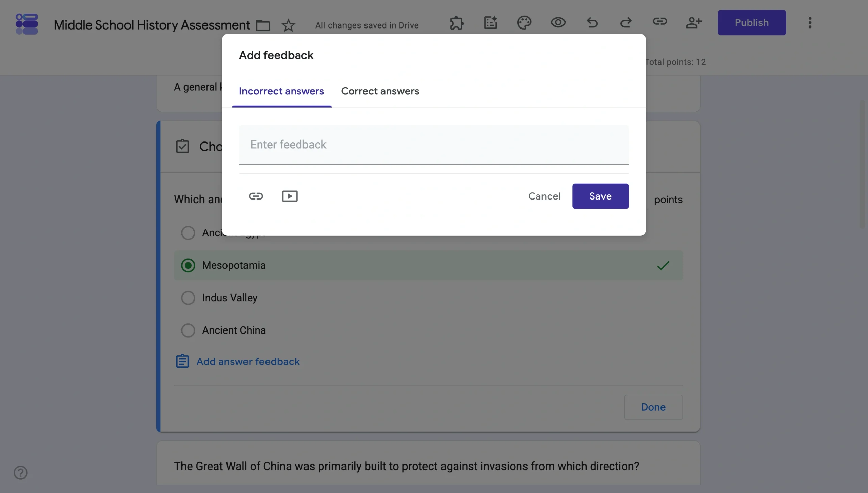The height and width of the screenshot is (493, 868).
Task: Click the form title Middle School History Assessment
Action: (152, 25)
